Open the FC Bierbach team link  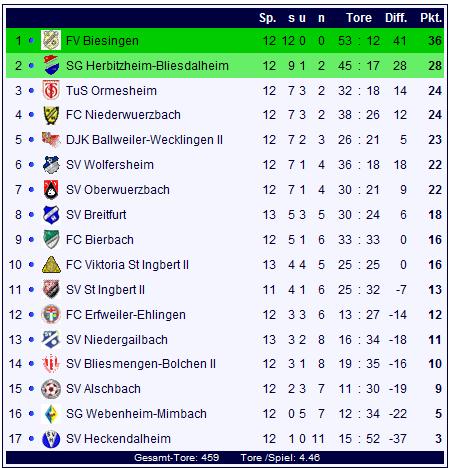click(100, 240)
